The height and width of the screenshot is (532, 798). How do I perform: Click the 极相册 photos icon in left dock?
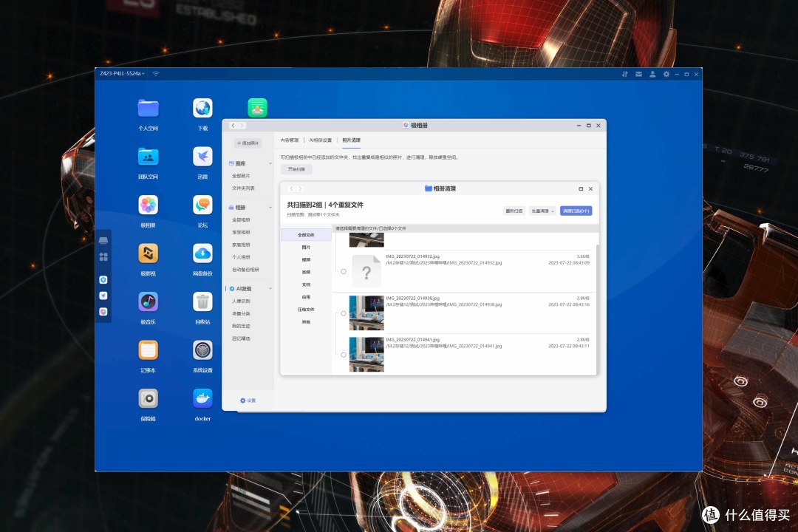[x=103, y=312]
